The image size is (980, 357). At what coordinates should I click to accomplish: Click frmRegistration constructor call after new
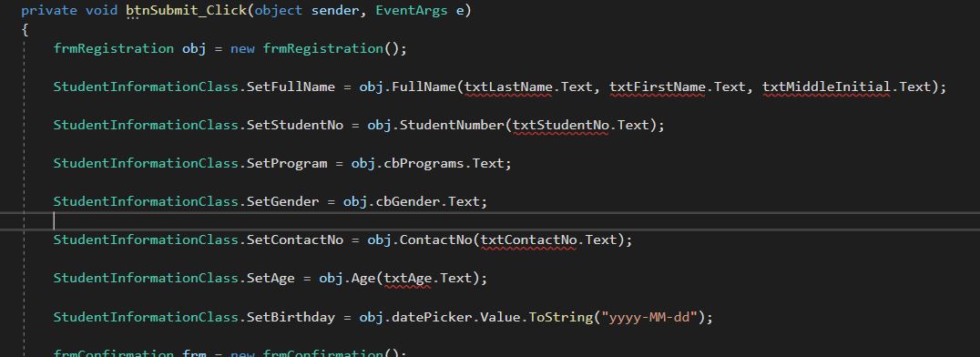(323, 49)
